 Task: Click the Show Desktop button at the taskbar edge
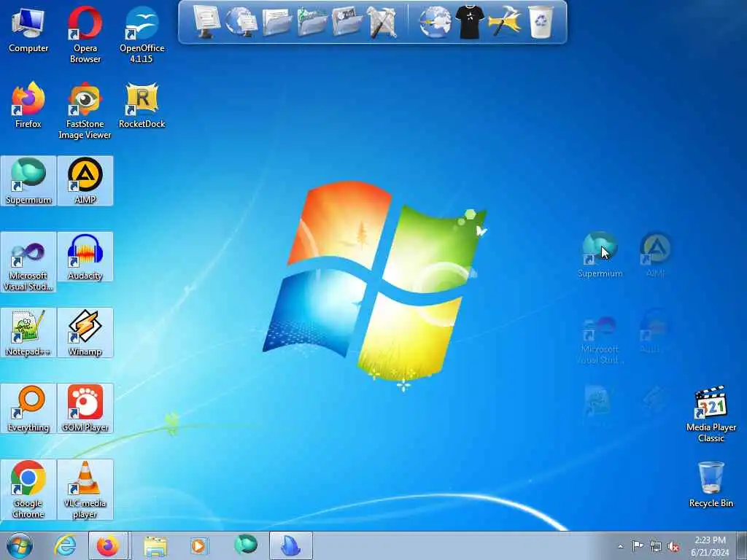point(742,546)
